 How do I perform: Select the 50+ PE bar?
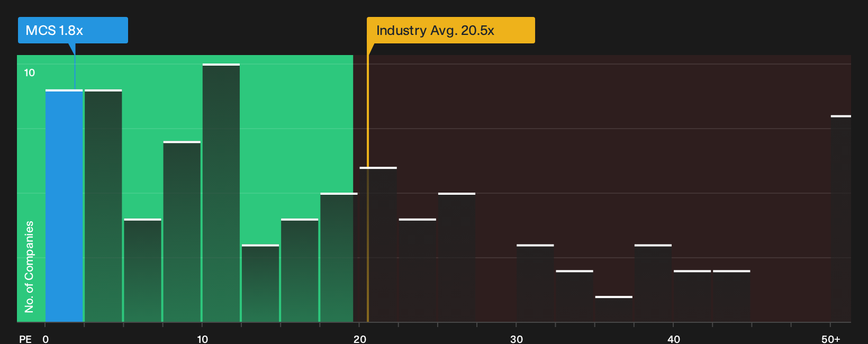[x=841, y=219]
